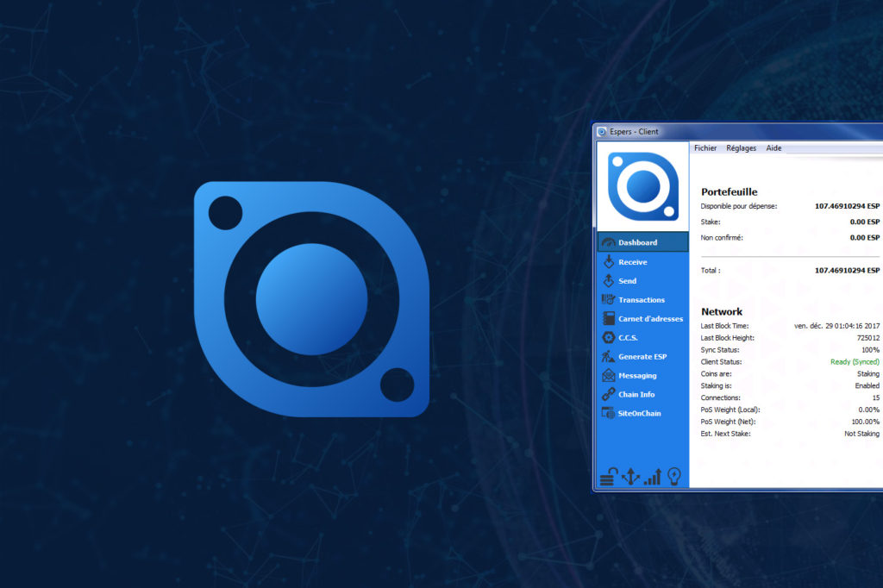Click the Not Staking next stake value
Image resolution: width=883 pixels, height=588 pixels.
[861, 434]
